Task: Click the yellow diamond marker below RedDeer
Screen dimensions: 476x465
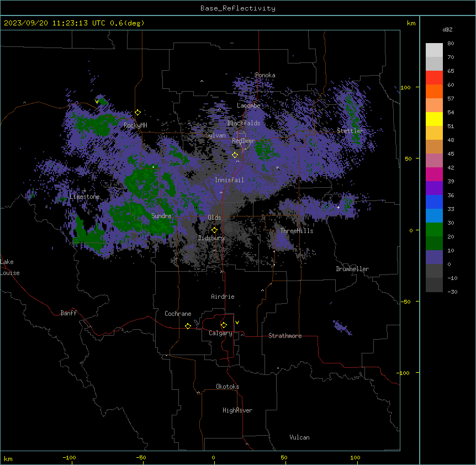Action: (235, 155)
